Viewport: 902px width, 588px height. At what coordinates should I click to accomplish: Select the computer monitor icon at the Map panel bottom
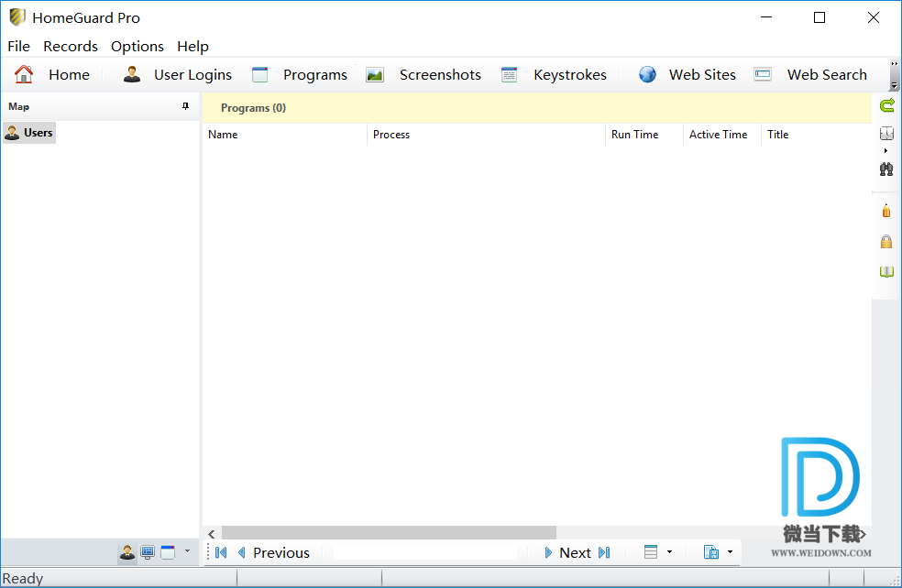click(x=148, y=553)
